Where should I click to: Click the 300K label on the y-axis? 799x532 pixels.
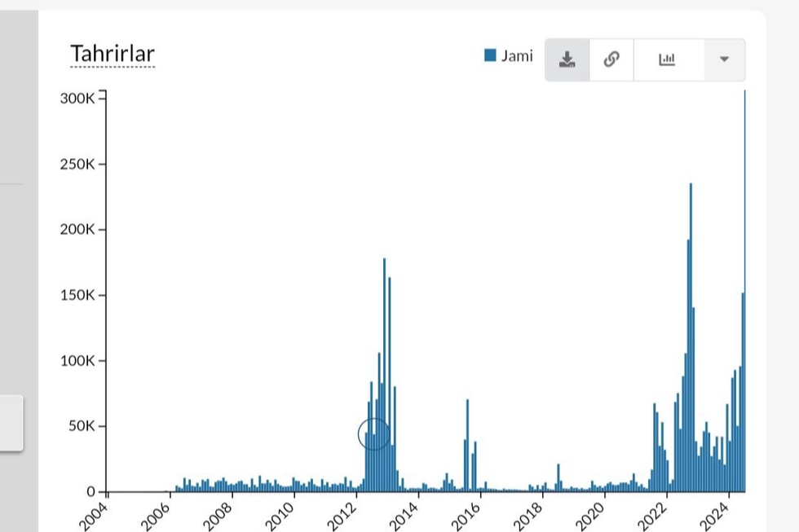click(x=78, y=99)
